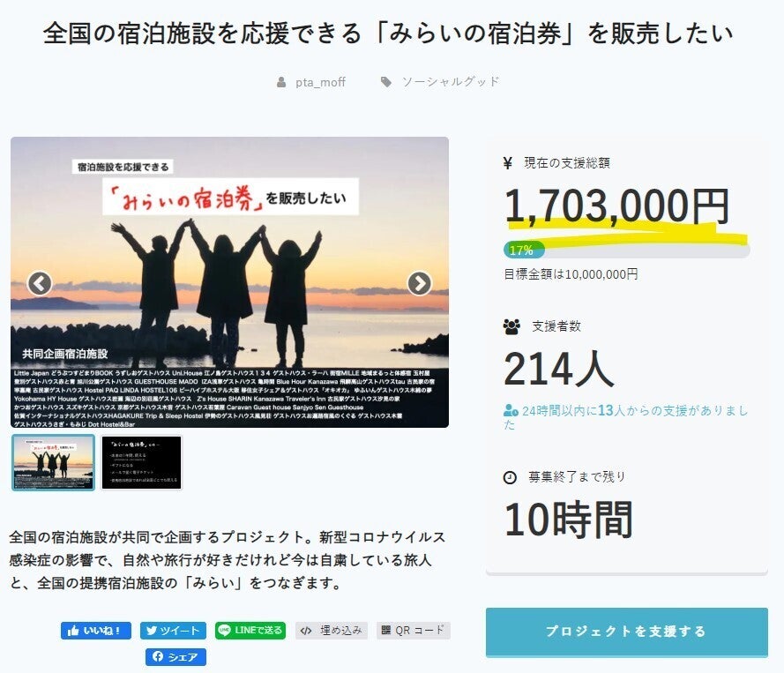
Task: Click the previous image arrow on slideshow
Action: pos(40,283)
